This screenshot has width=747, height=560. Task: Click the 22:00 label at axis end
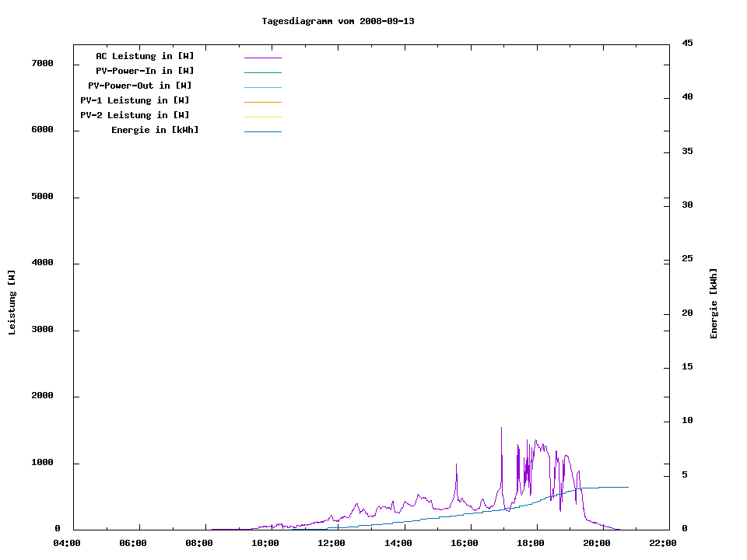coord(663,543)
